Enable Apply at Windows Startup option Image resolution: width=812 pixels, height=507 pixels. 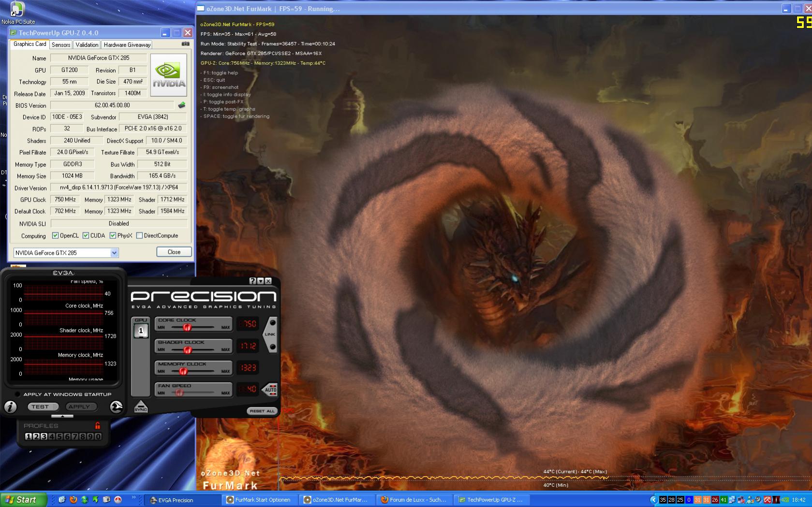(17, 394)
